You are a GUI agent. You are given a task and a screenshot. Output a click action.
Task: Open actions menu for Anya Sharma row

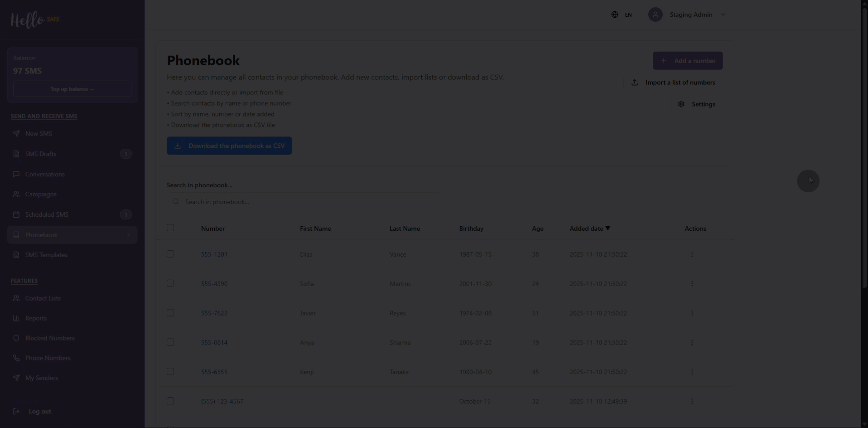[x=692, y=343]
